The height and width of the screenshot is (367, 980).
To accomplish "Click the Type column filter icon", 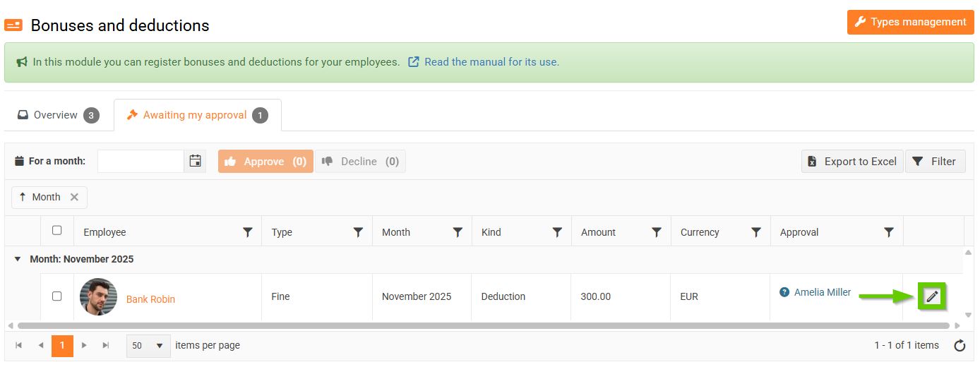I will [358, 232].
